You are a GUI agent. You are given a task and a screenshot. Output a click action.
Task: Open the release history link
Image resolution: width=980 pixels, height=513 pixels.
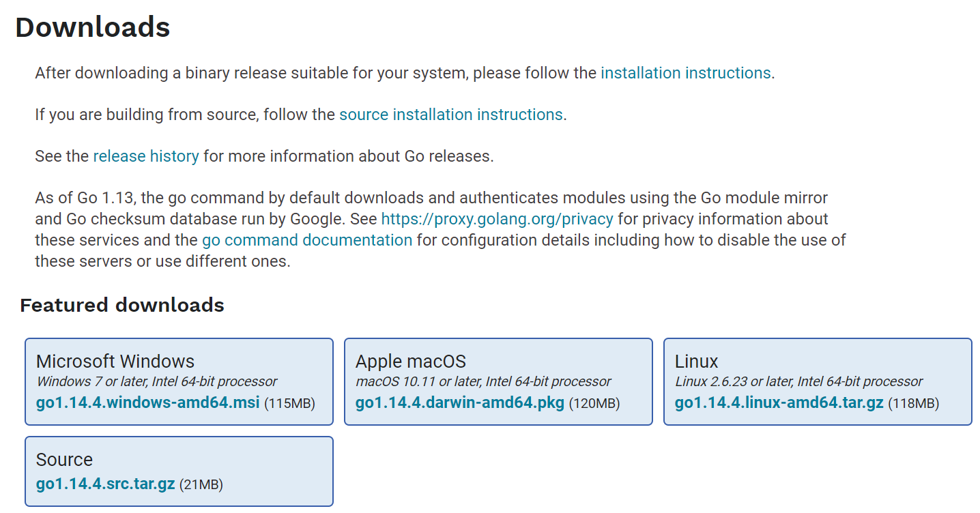click(x=146, y=156)
